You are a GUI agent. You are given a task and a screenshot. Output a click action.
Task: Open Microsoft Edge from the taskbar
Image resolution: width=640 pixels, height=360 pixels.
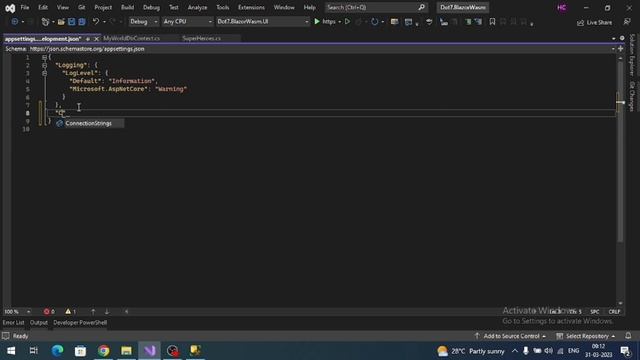(57, 351)
